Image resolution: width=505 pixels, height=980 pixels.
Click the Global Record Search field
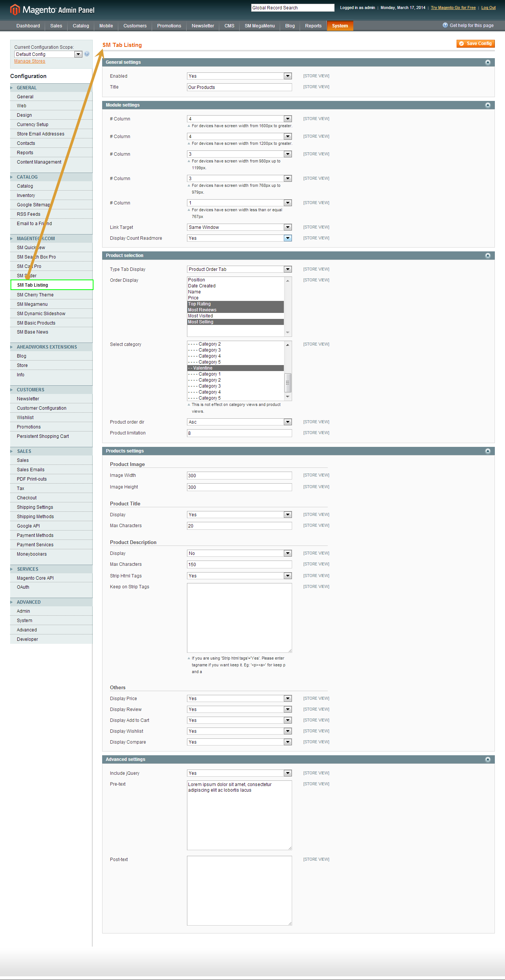click(x=292, y=8)
